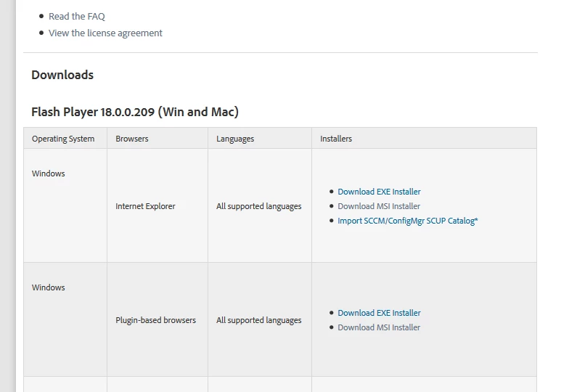The height and width of the screenshot is (392, 577).
Task: Import SCCM/ConfigMgr SCUP Catalog link
Action: click(x=407, y=221)
